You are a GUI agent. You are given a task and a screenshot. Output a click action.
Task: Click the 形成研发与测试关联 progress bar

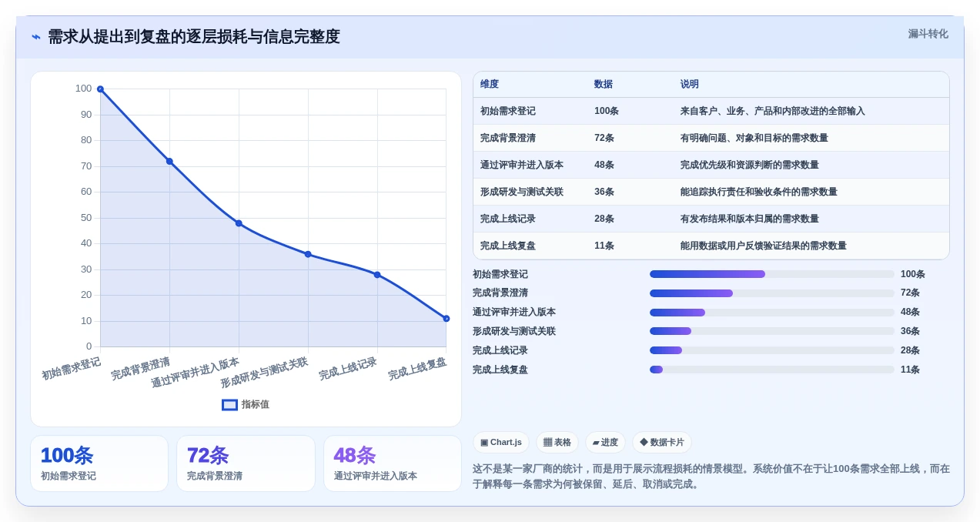point(772,331)
